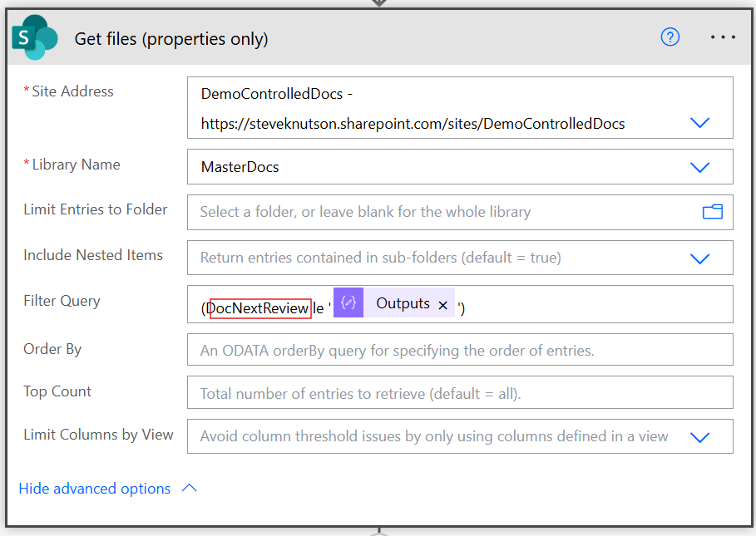Screen dimensions: 756x536
Task: Click DocNextReview text in Filter Query
Action: click(259, 309)
